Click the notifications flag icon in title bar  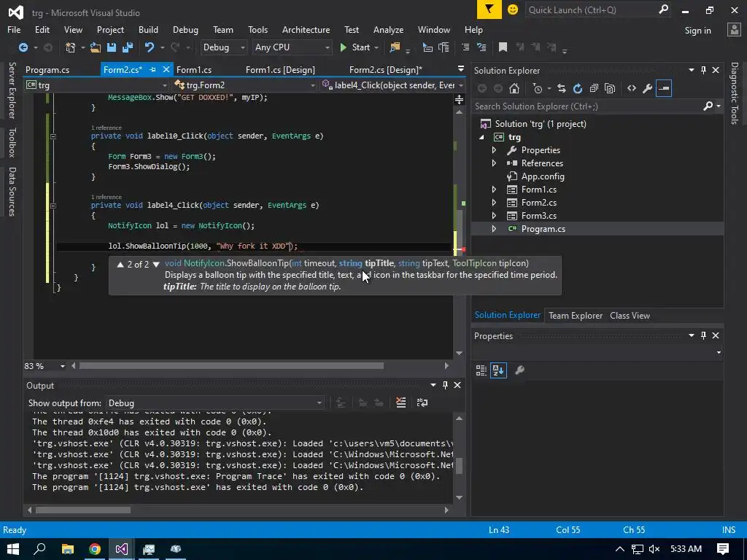[489, 9]
